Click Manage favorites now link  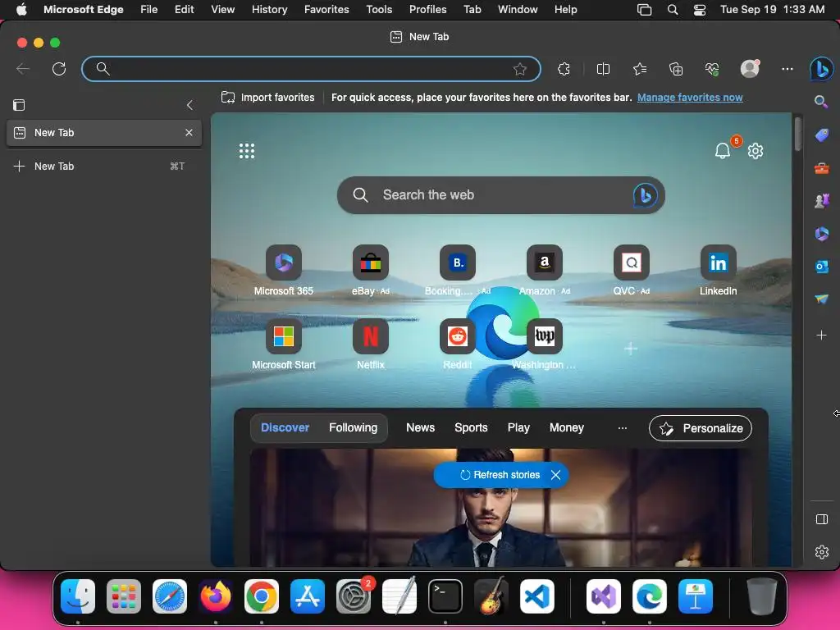(x=689, y=98)
